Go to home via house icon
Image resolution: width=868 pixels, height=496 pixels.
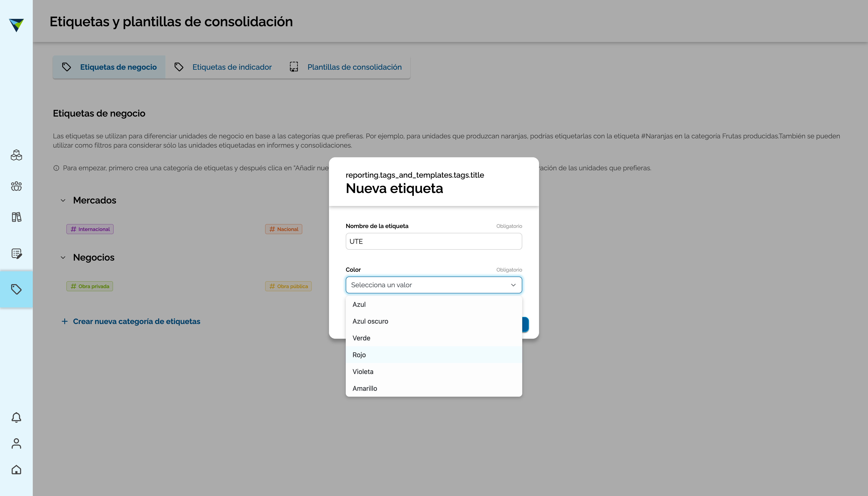point(16,470)
